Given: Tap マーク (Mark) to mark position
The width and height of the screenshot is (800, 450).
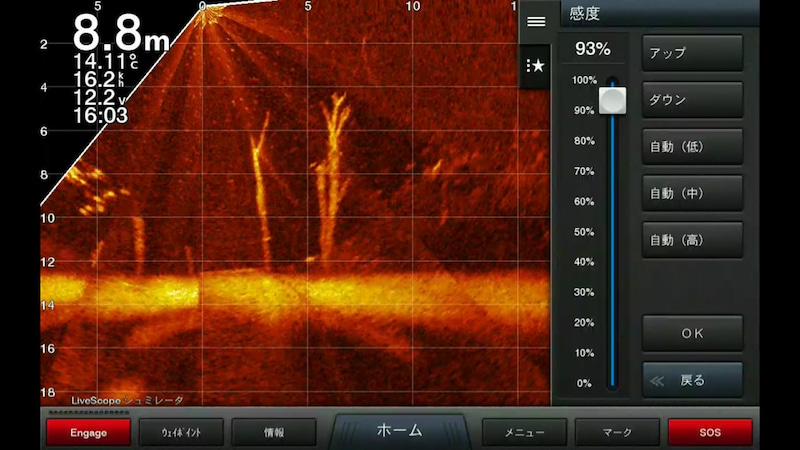Looking at the screenshot, I should pyautogui.click(x=617, y=432).
